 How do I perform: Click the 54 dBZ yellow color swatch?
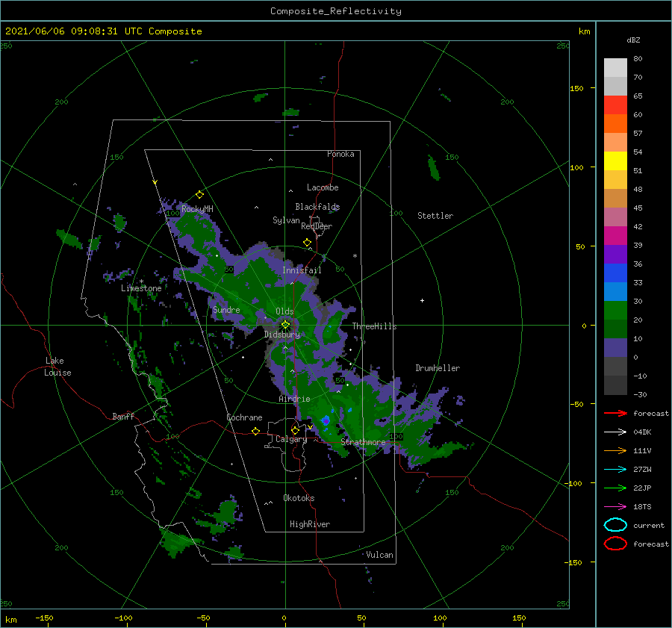pos(615,161)
